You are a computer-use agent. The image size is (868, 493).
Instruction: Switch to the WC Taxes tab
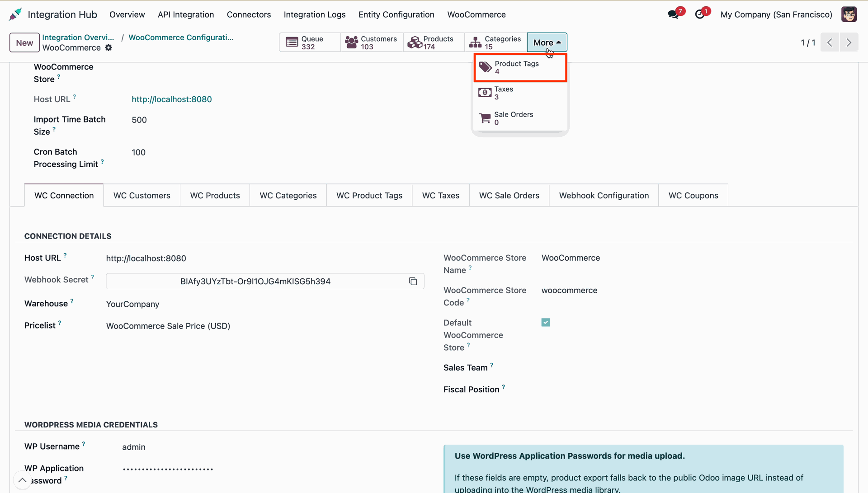point(441,196)
